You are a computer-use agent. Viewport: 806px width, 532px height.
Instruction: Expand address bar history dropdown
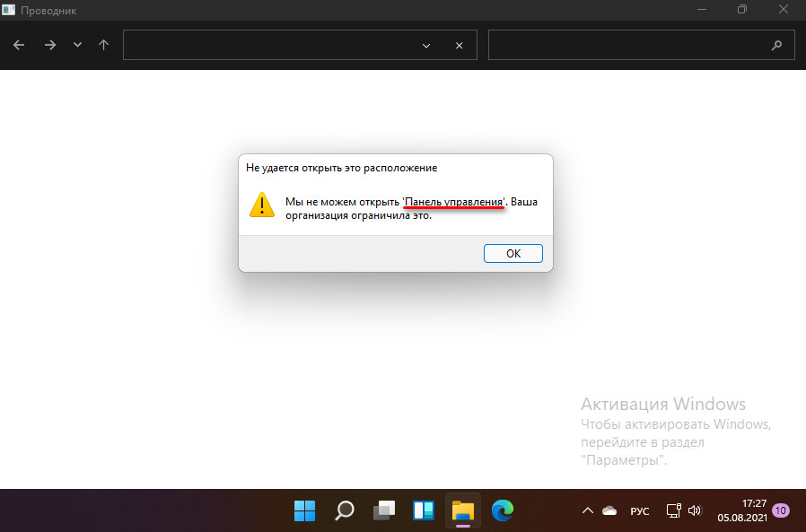pos(426,46)
